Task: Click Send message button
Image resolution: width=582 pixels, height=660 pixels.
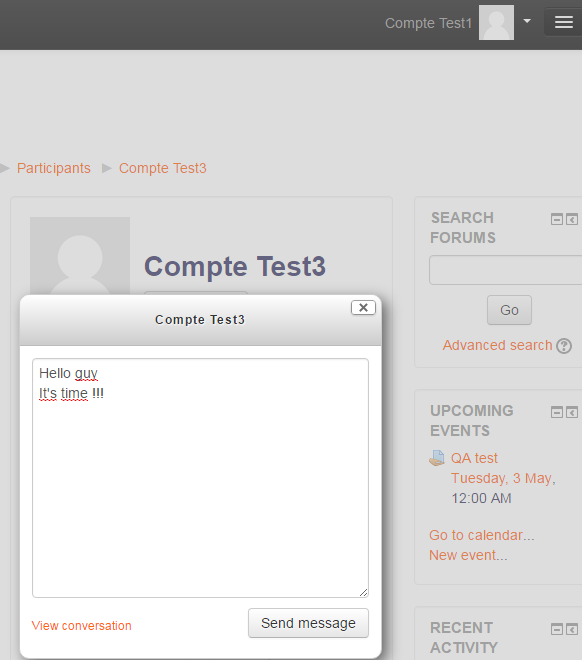Action: click(x=308, y=623)
